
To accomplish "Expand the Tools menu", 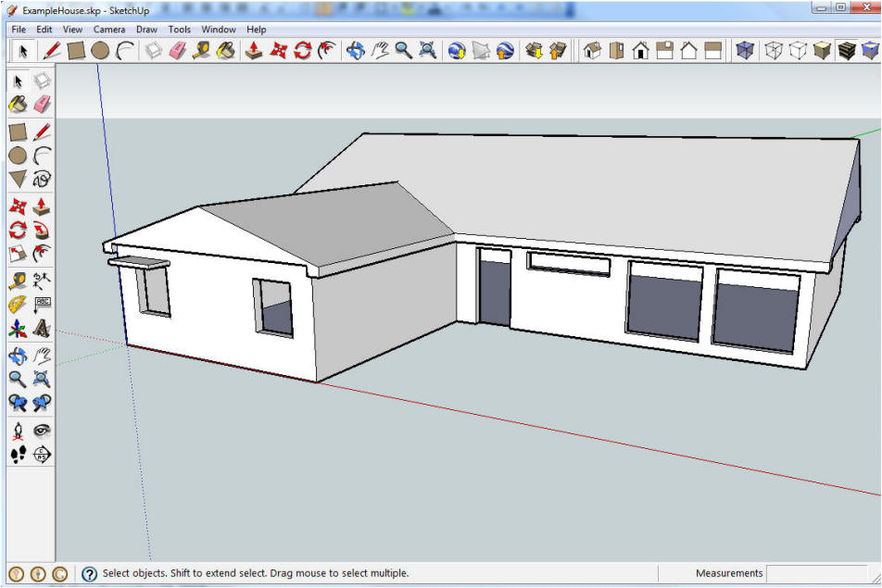I will 180,30.
